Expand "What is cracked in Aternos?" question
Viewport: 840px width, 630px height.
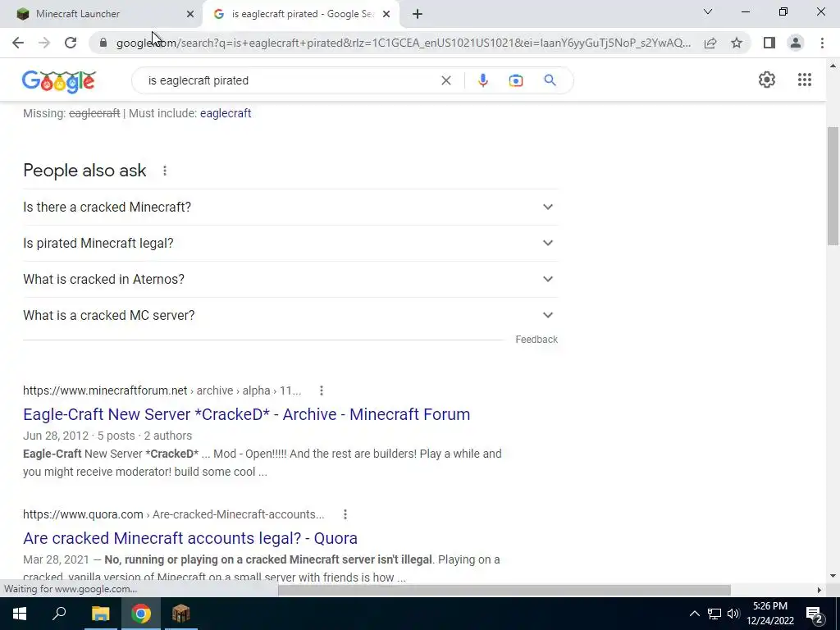290,279
